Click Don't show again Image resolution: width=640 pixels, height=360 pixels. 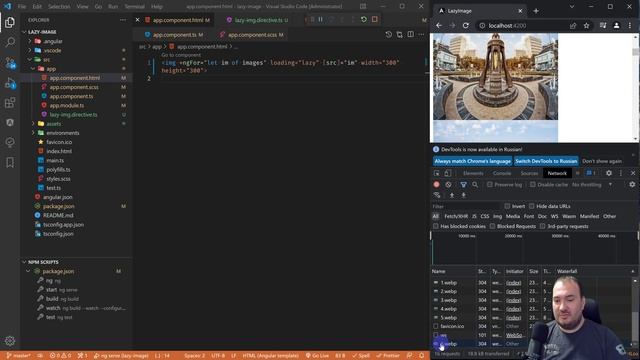point(602,161)
